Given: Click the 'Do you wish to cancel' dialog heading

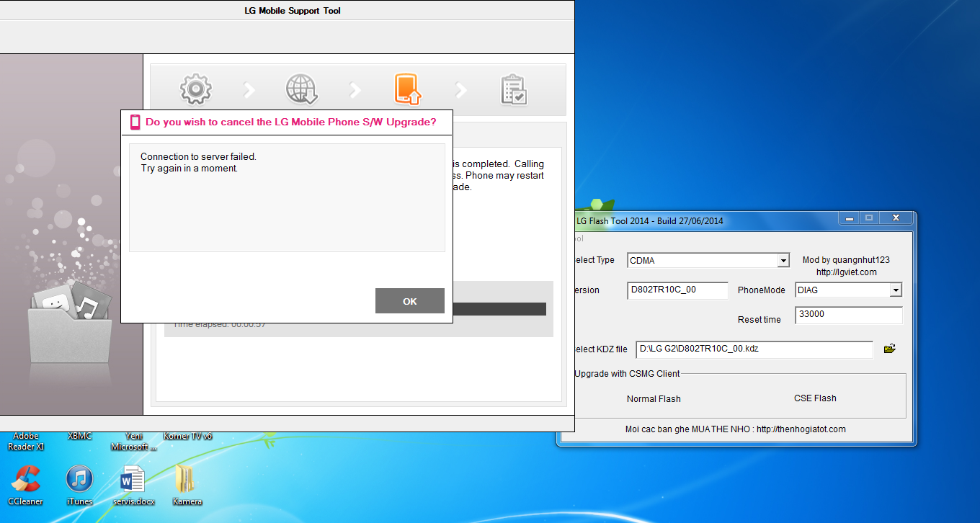Looking at the screenshot, I should click(290, 122).
